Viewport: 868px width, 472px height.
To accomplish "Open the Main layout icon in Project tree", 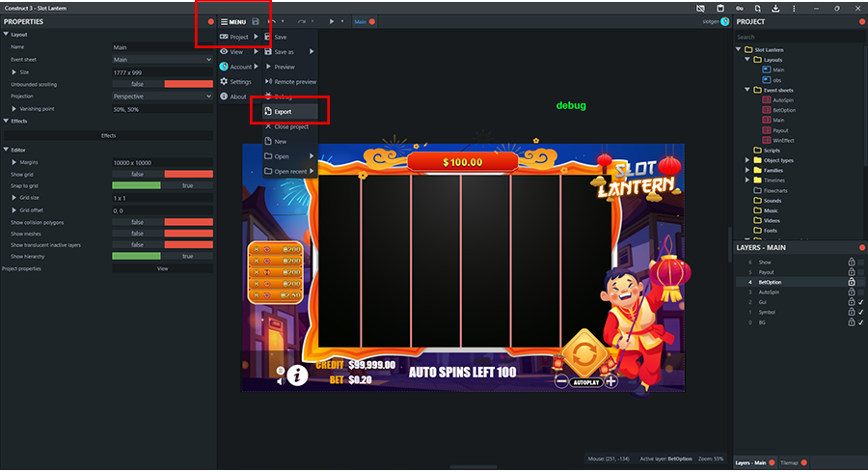I will tap(766, 69).
